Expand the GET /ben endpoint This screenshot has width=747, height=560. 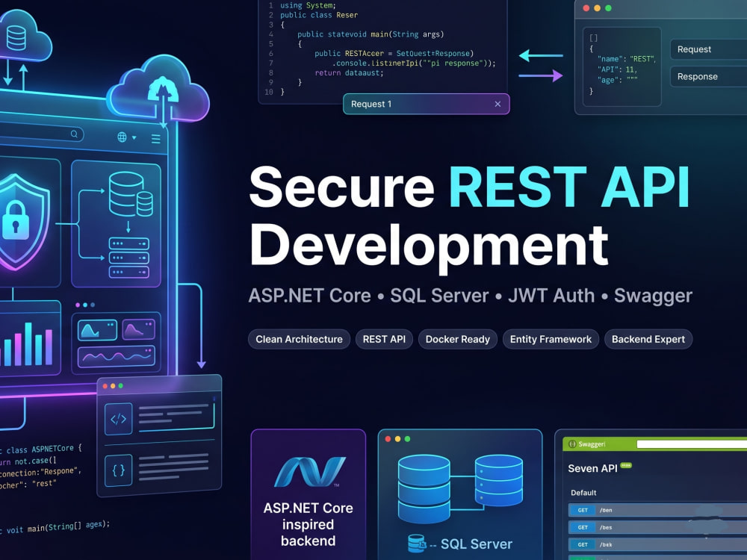coord(657,510)
